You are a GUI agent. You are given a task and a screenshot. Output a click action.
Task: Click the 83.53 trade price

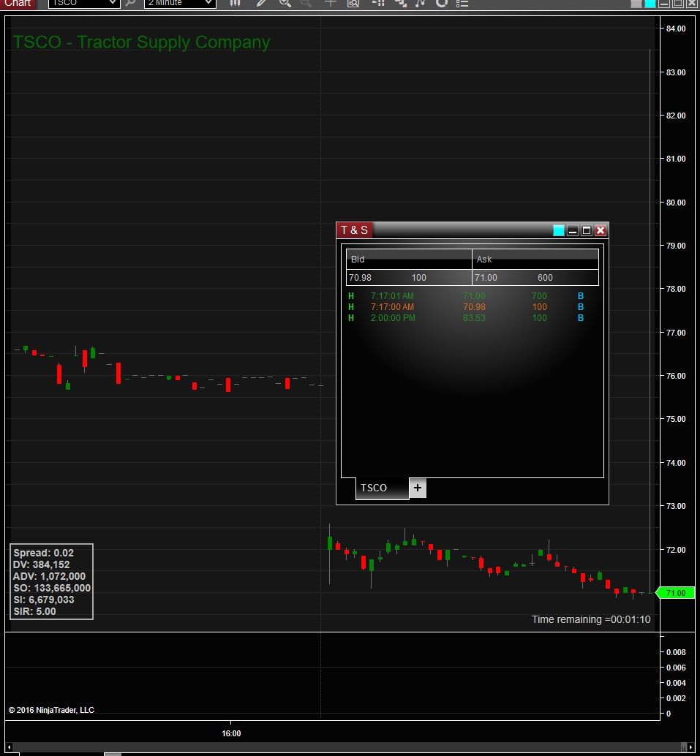click(x=474, y=318)
